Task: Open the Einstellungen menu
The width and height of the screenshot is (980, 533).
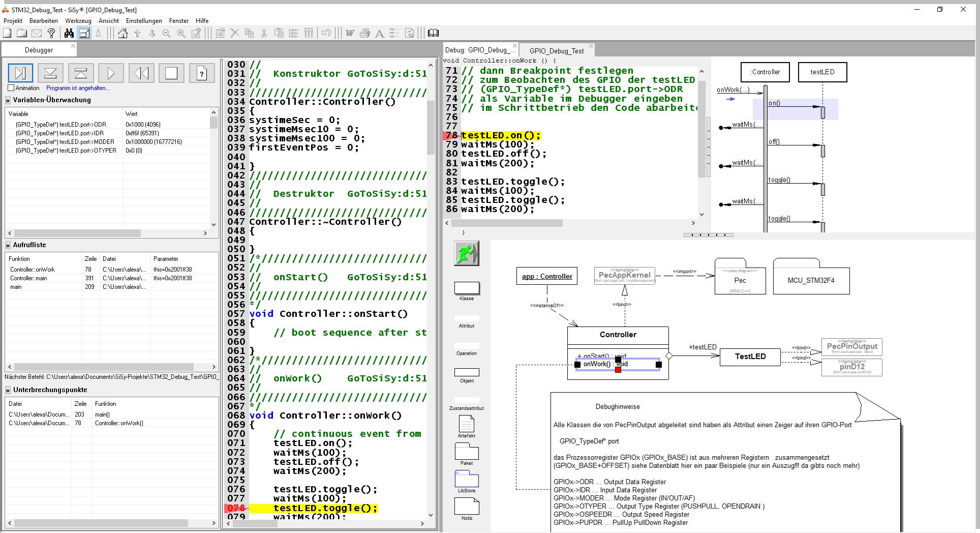Action: coord(144,21)
